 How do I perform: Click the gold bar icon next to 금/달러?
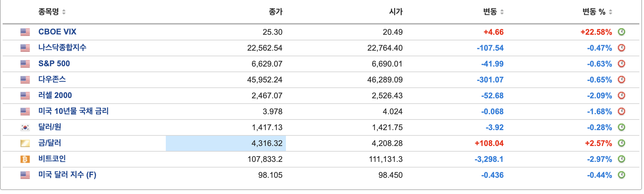pos(25,143)
